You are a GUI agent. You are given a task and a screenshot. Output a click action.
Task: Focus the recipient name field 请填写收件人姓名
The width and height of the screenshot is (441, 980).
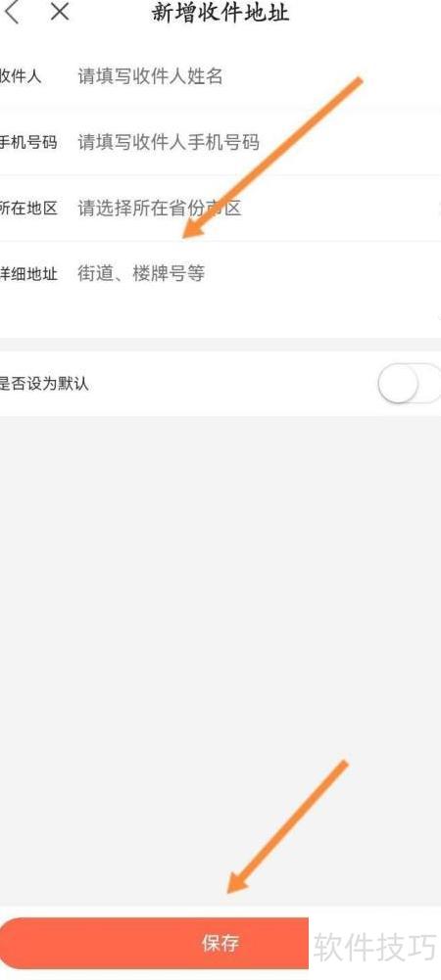tap(150, 77)
